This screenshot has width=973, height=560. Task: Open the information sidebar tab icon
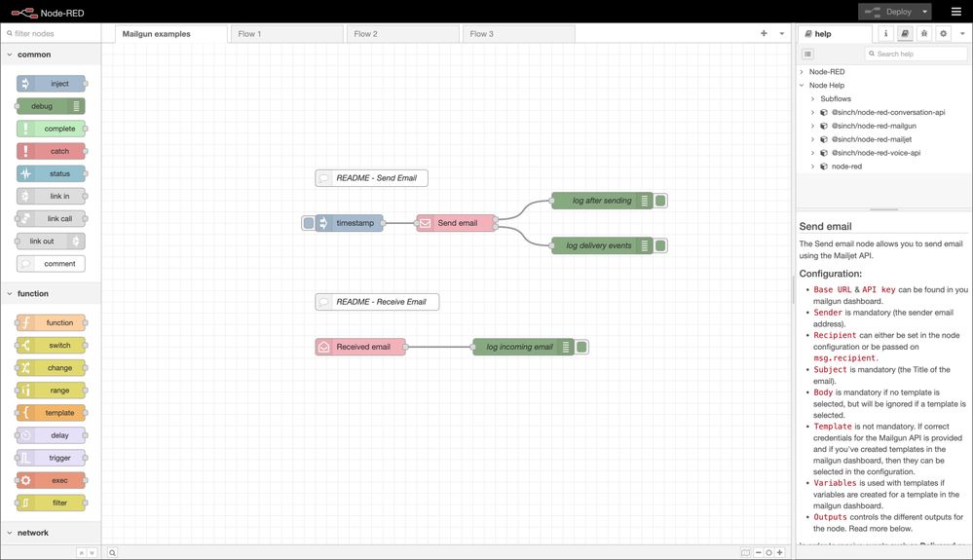coord(885,33)
